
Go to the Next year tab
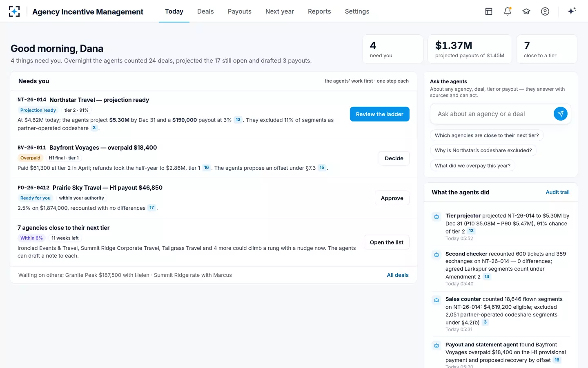[280, 11]
